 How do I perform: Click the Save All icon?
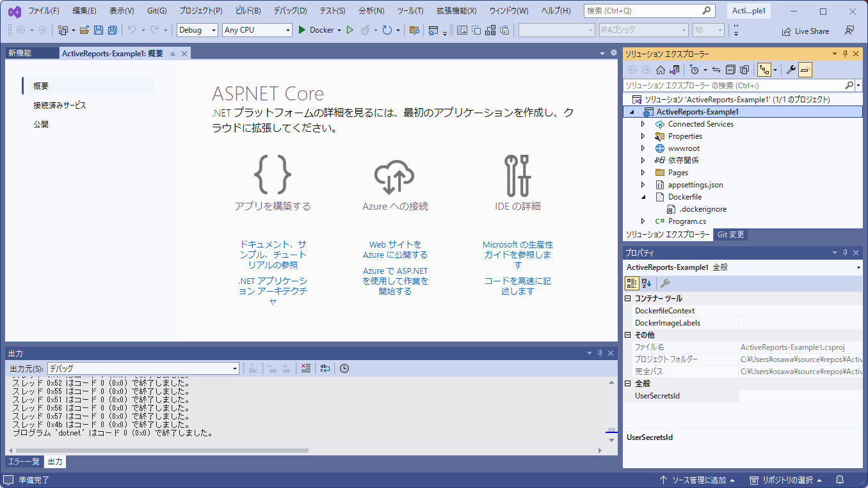pyautogui.click(x=113, y=30)
